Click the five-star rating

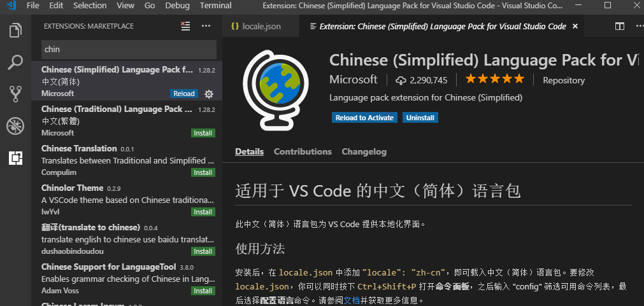[494, 79]
